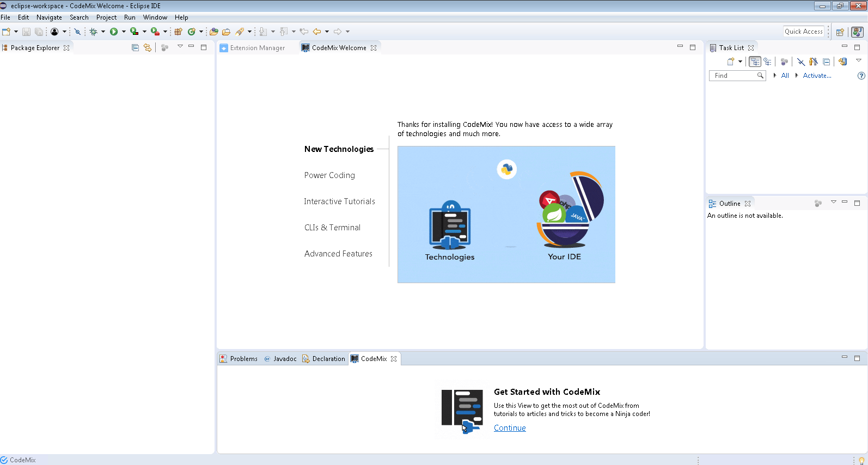Click the Open Perspective icon
This screenshot has height=465, width=868.
(840, 32)
